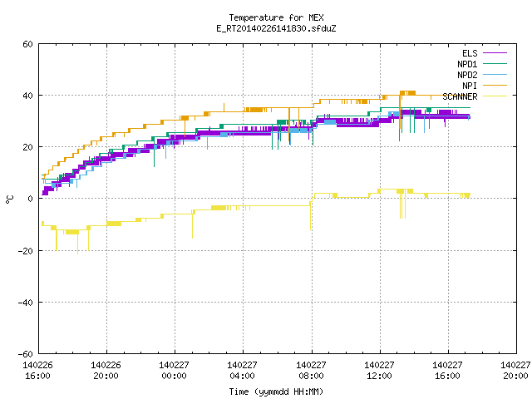Select the ELS legend label
The height and width of the screenshot is (399, 532).
[x=470, y=53]
